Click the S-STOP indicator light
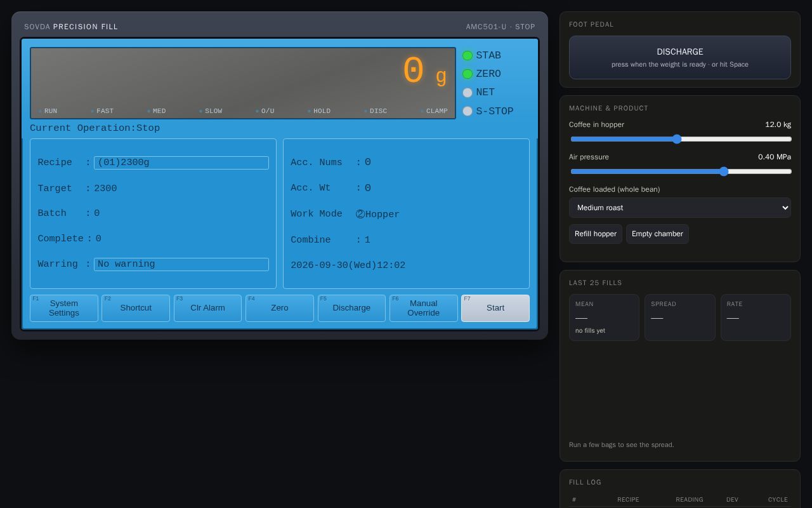Viewport: 812px width, 508px height. click(x=468, y=111)
